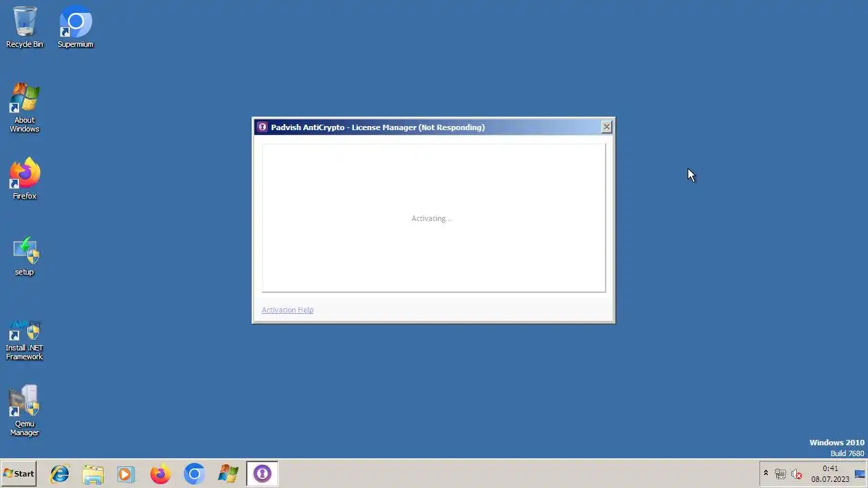Launch Internet Explorer from the taskbar

pos(60,474)
